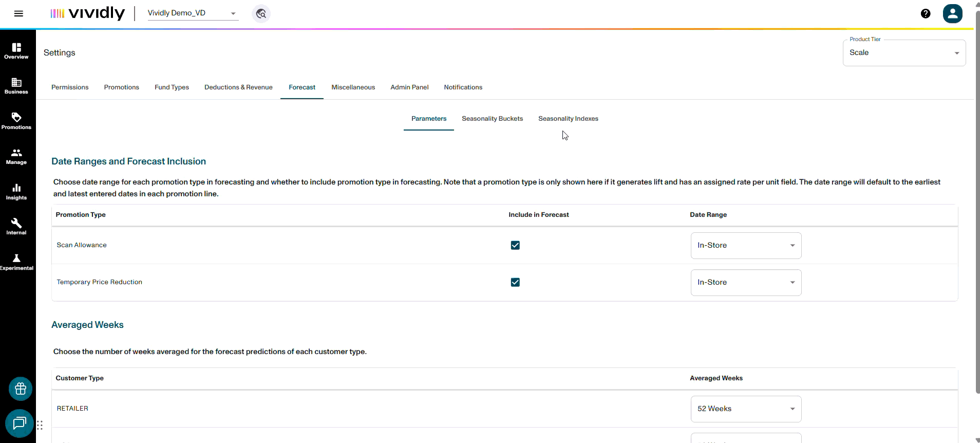Open the user account avatar menu

952,13
